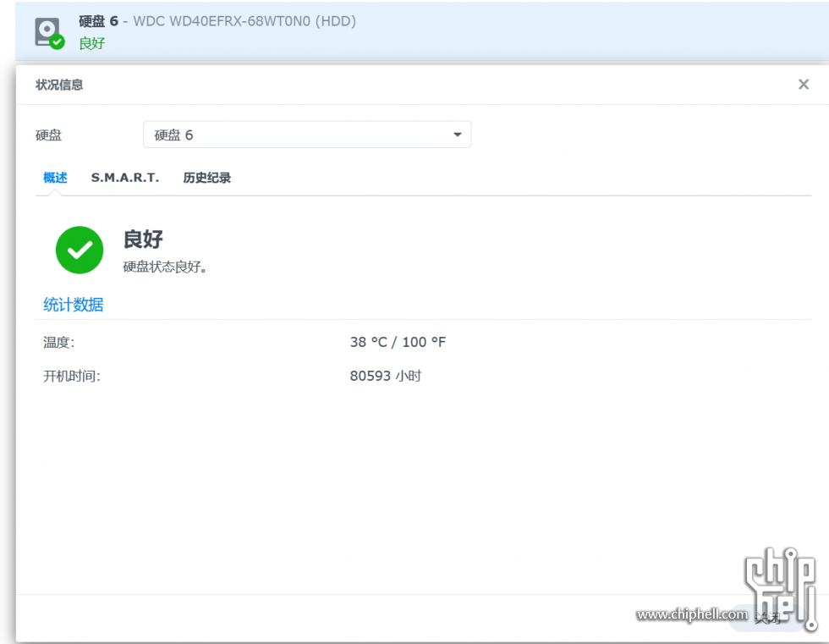Select the power-on time 80593 小时
This screenshot has height=644, width=829.
(386, 376)
